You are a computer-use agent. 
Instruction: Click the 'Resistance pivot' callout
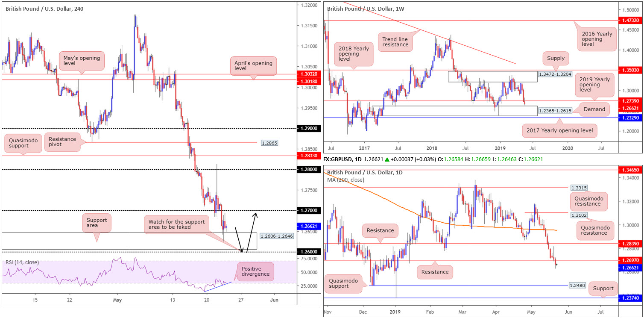click(x=62, y=143)
